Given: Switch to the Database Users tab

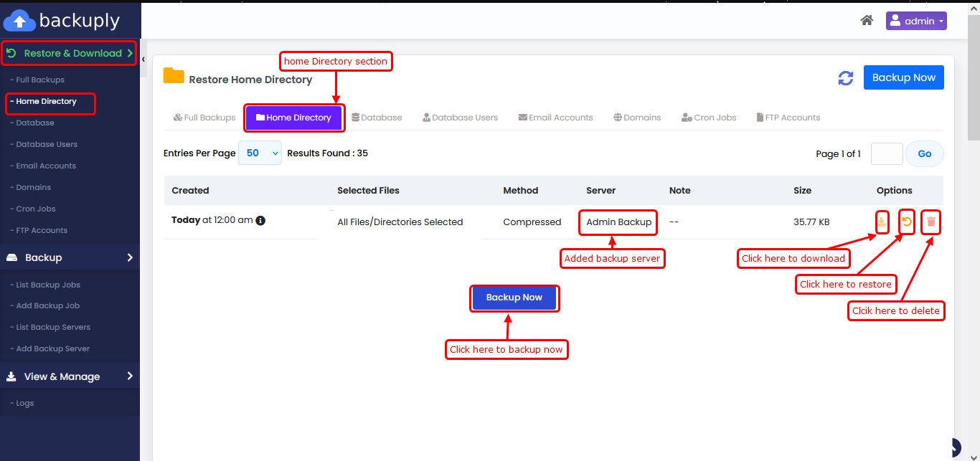Looking at the screenshot, I should (x=460, y=118).
